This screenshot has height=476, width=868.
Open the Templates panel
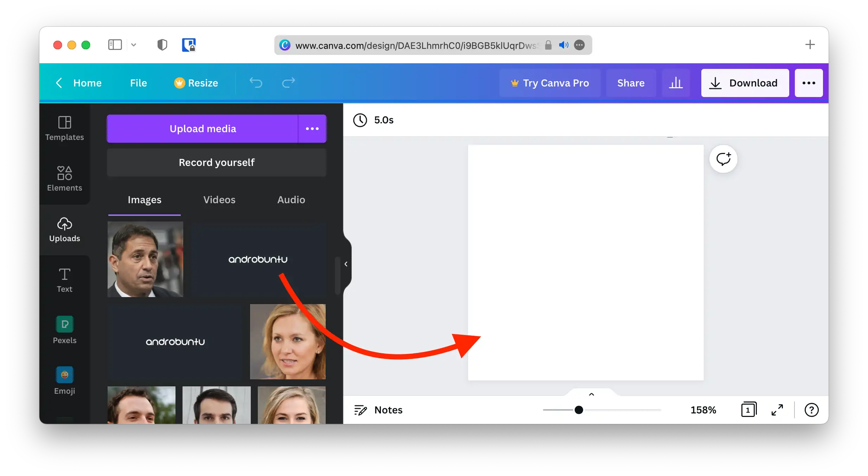click(x=64, y=128)
